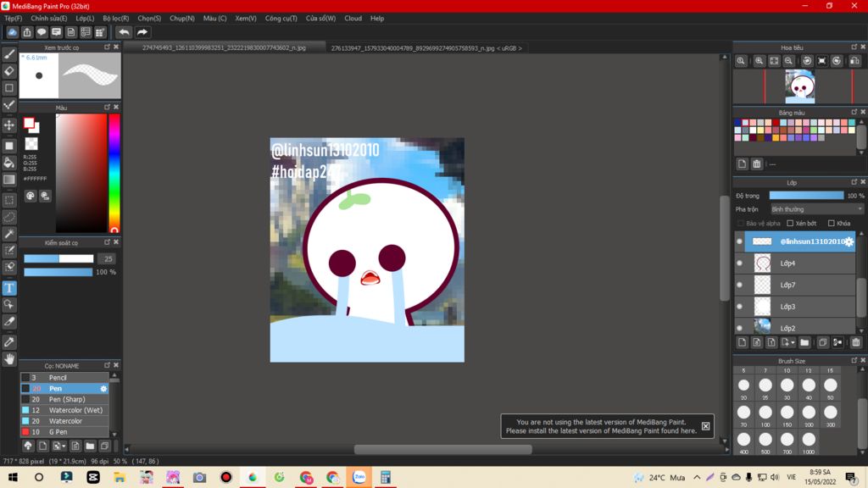Select the Brush tool in the left toolbar

9,54
